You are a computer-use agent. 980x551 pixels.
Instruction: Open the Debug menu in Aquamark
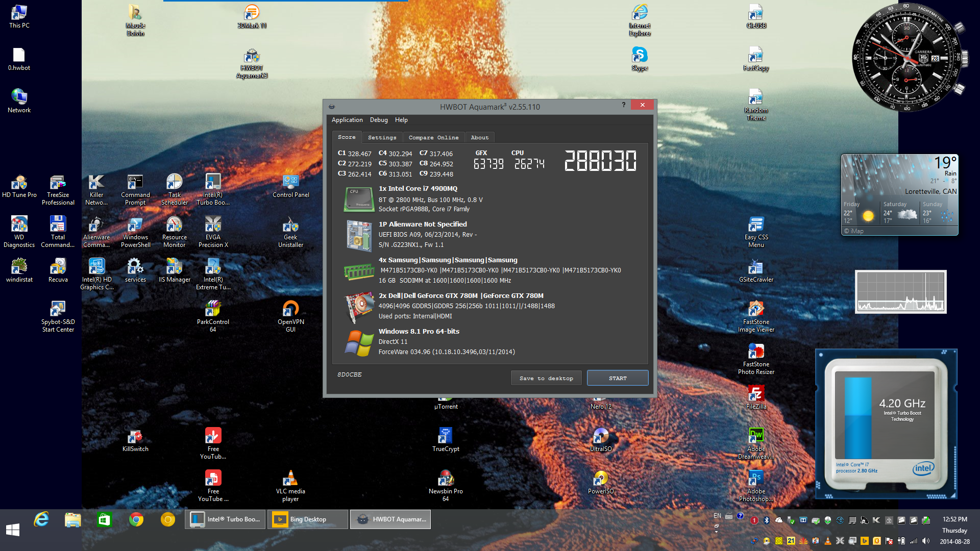379,120
